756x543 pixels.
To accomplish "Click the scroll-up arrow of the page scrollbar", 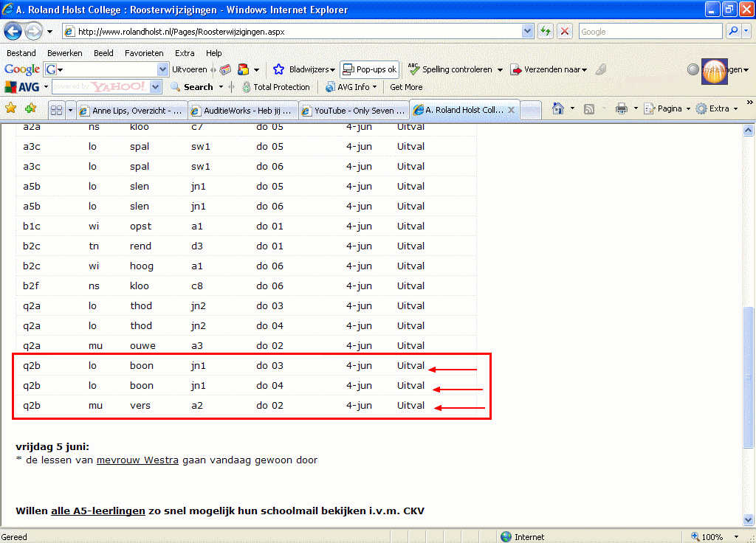I will point(749,130).
